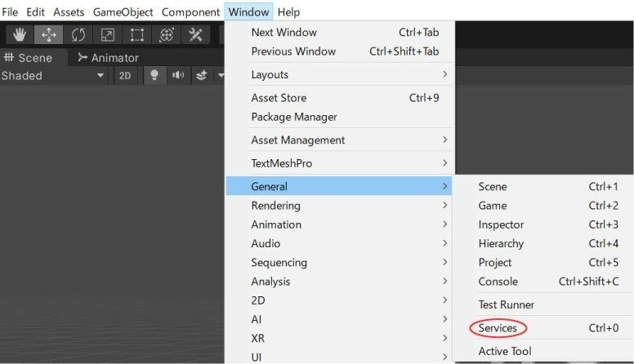
Task: Toggle scene audio
Action: (176, 76)
